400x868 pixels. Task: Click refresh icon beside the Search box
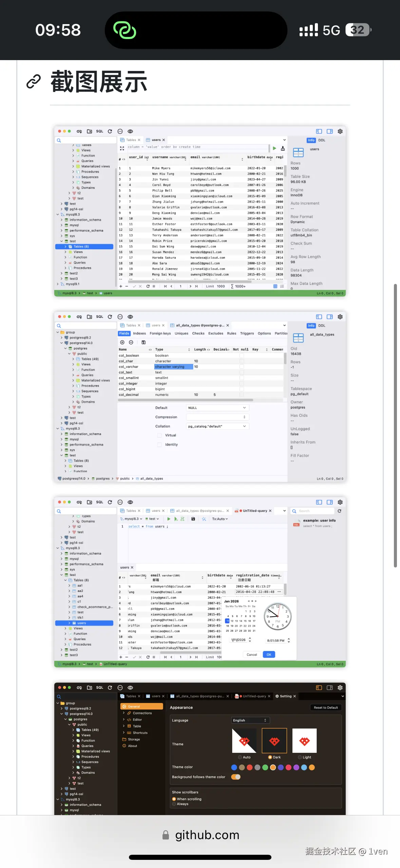[x=339, y=511]
